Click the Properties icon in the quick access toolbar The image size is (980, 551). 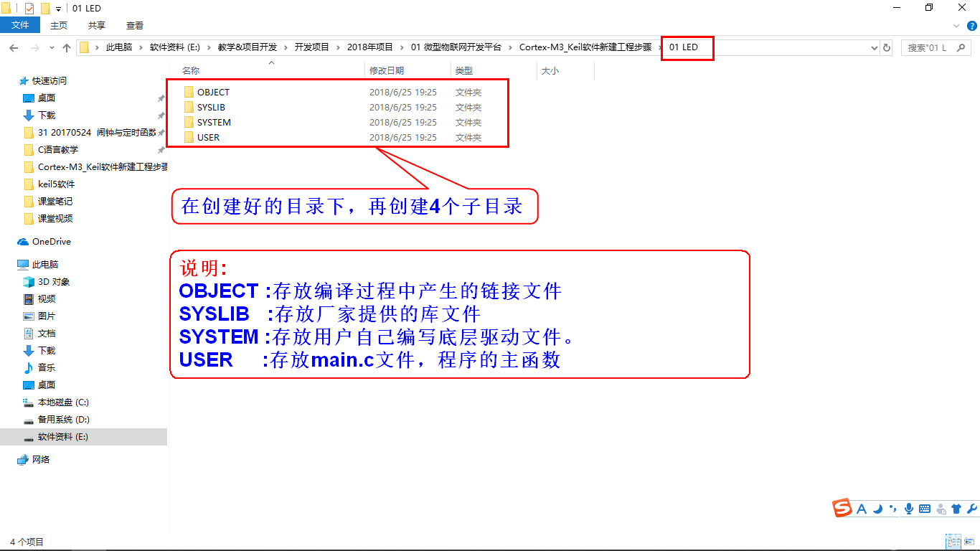(x=29, y=9)
